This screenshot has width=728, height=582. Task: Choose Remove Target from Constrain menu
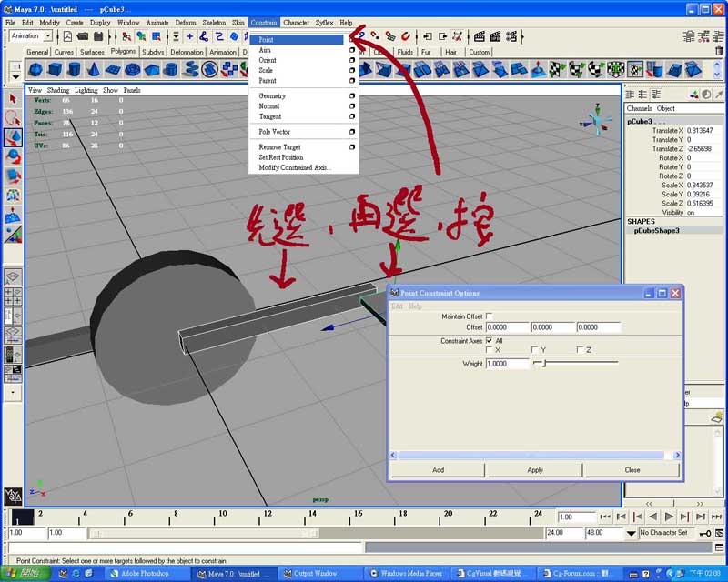point(280,147)
